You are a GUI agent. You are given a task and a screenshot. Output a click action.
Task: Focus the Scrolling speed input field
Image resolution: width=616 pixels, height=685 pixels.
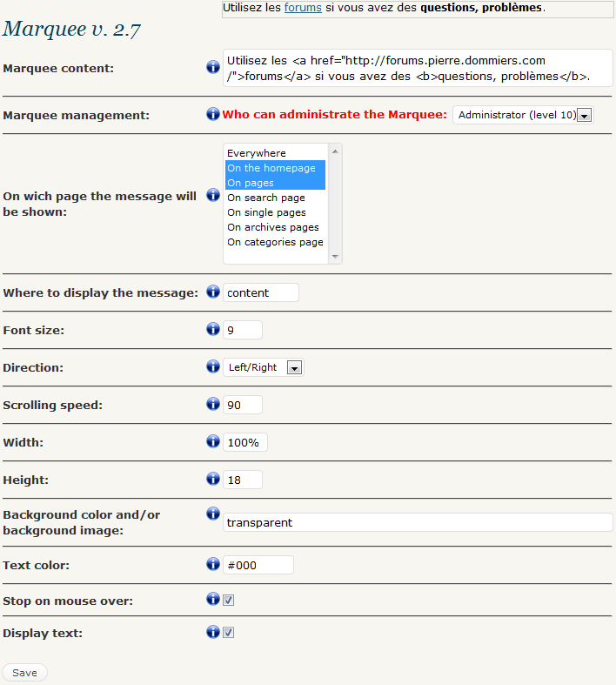tap(243, 405)
